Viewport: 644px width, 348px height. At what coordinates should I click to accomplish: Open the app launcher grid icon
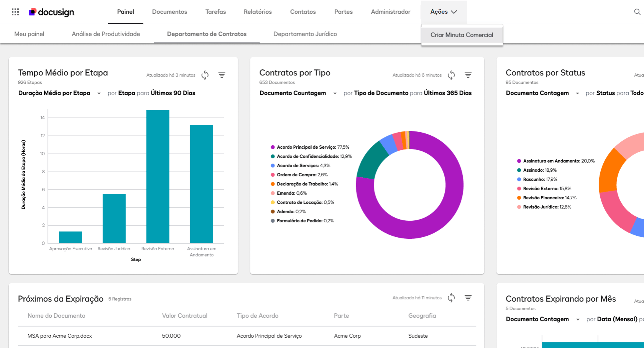[x=15, y=12]
